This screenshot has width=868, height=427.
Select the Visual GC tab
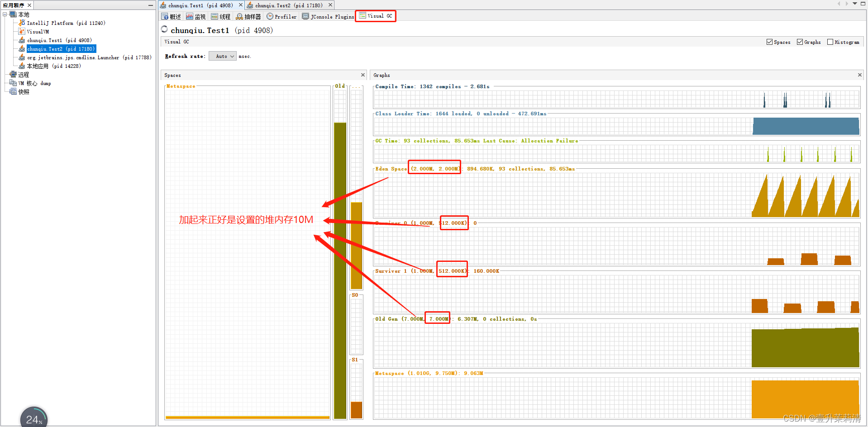pos(376,16)
